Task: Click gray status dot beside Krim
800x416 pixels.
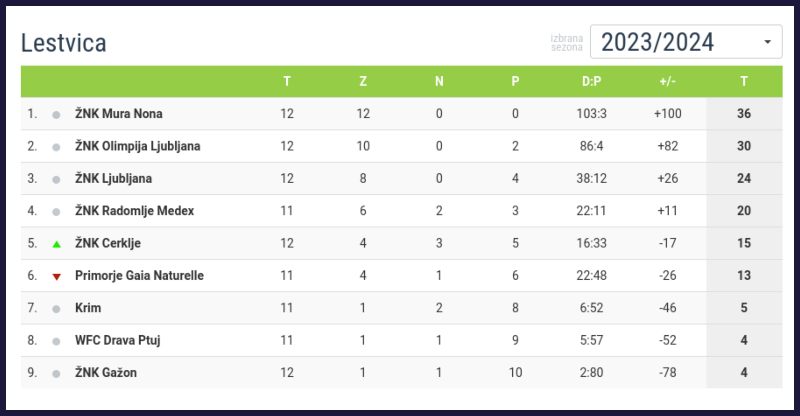Action: 57,308
